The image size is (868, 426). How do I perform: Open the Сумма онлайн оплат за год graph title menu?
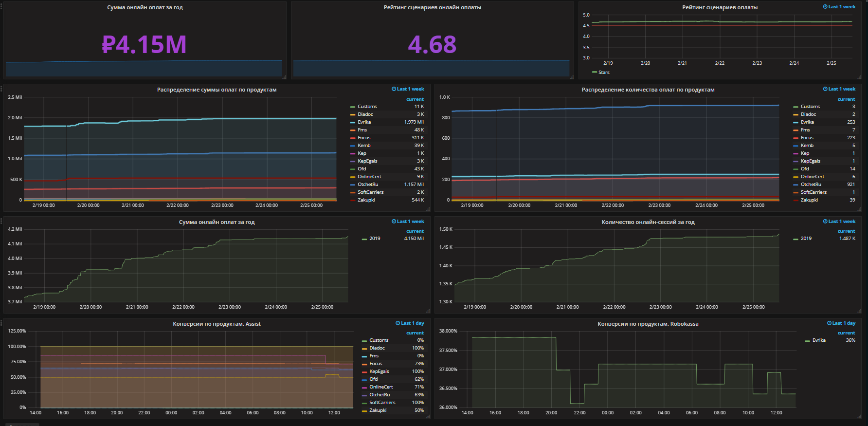[217, 222]
